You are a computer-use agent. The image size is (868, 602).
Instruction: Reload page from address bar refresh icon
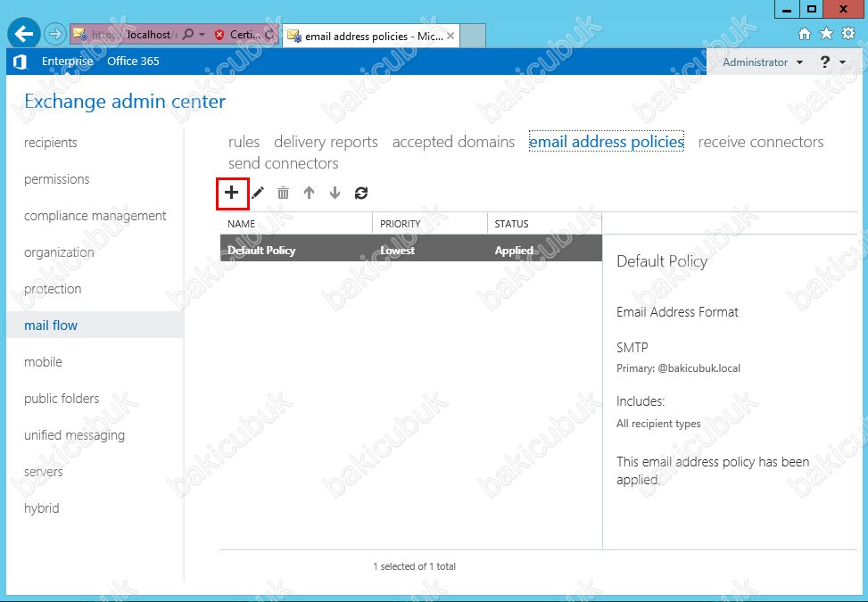click(x=269, y=34)
